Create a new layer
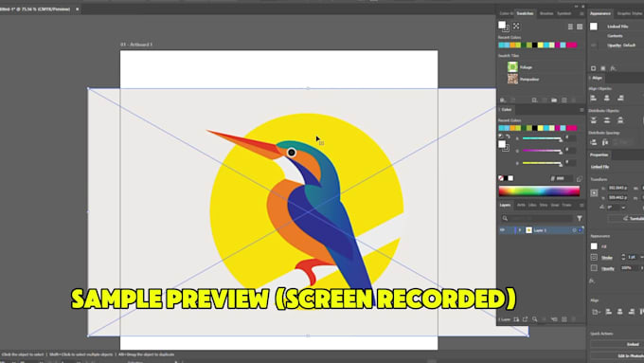Screen dimensions: 644x363 [x=564, y=319]
